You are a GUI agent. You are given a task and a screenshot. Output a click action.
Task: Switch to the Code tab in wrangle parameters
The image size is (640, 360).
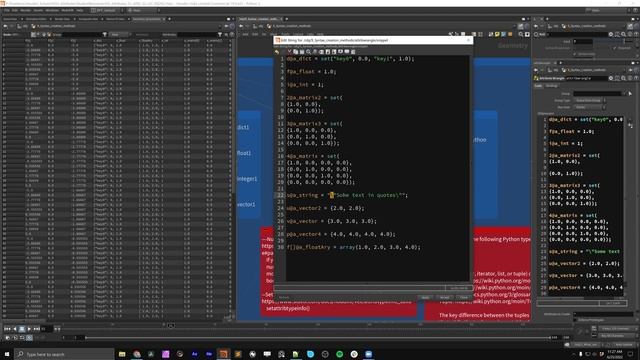coord(539,86)
